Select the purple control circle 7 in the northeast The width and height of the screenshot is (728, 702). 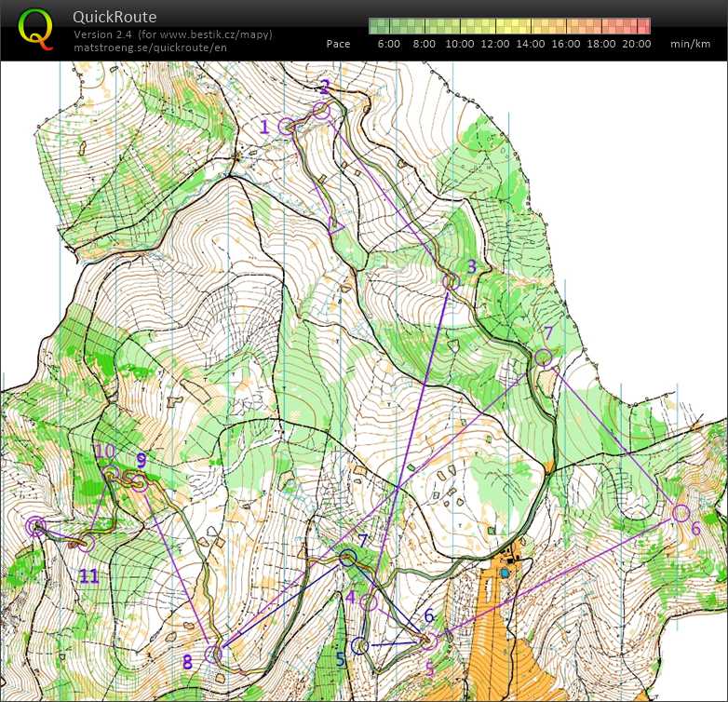(544, 357)
